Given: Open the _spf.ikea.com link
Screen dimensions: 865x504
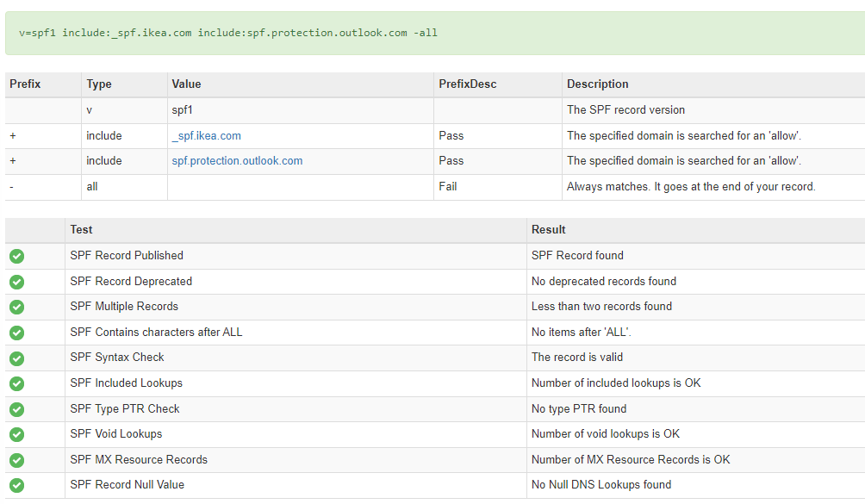Looking at the screenshot, I should click(x=206, y=136).
